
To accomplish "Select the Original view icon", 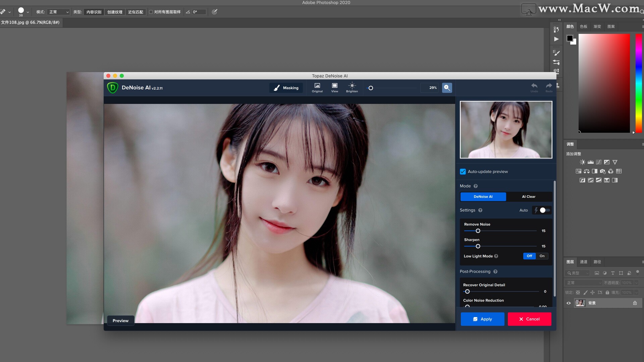I will point(317,86).
